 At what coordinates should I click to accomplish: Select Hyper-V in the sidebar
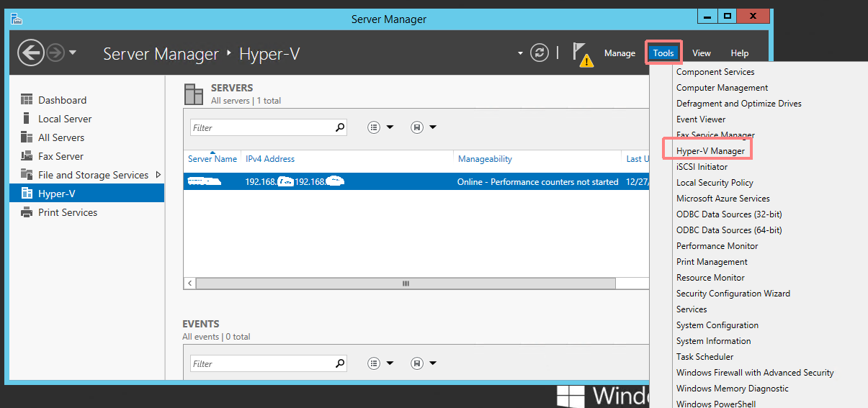[86, 194]
